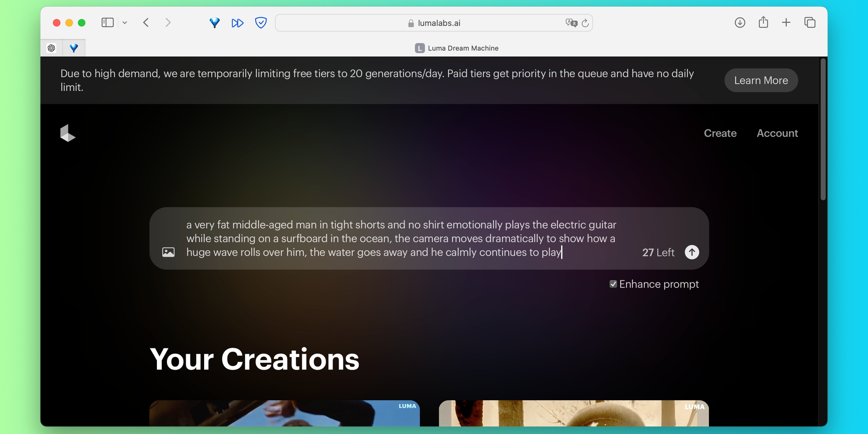
Task: Click the lumalabs.ai address bar
Action: (x=434, y=23)
